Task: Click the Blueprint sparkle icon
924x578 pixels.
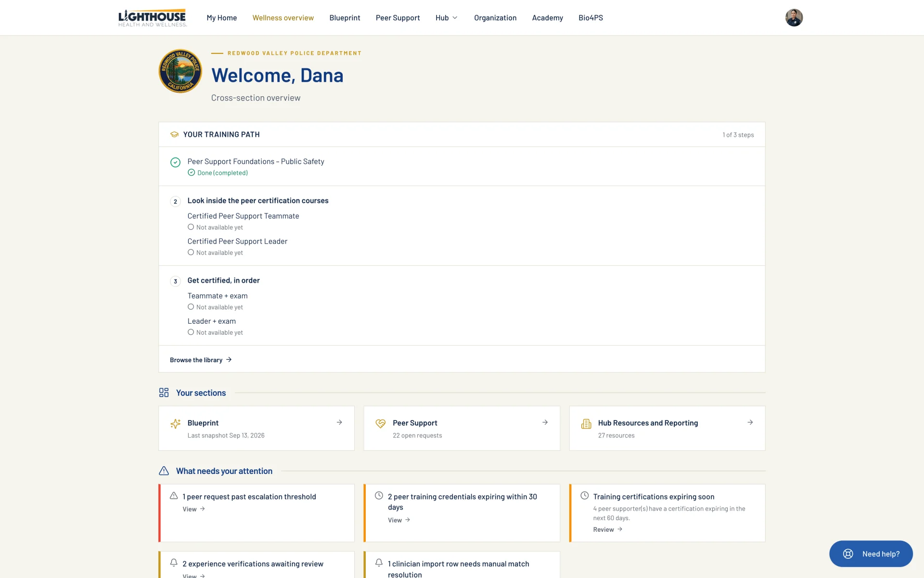Action: point(176,424)
